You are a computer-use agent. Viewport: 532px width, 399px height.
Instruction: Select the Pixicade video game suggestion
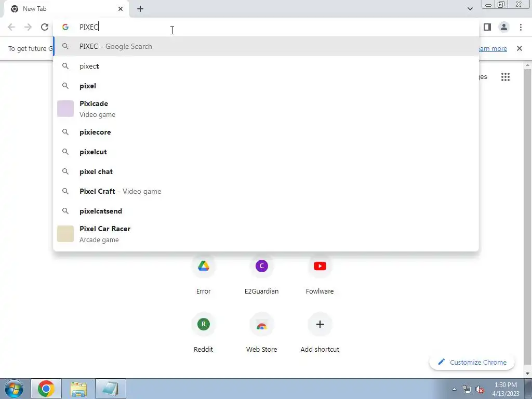266,109
